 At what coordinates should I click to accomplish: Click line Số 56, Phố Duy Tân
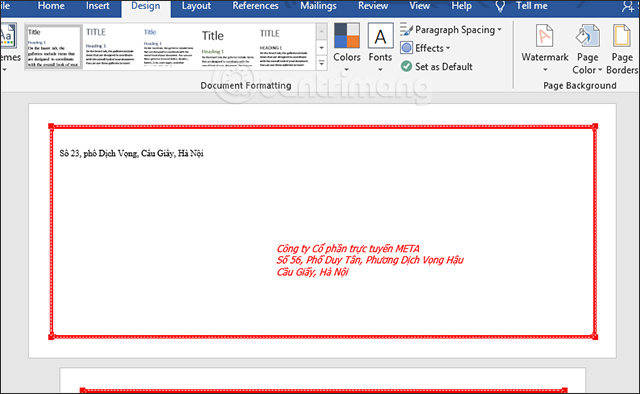pyautogui.click(x=370, y=260)
